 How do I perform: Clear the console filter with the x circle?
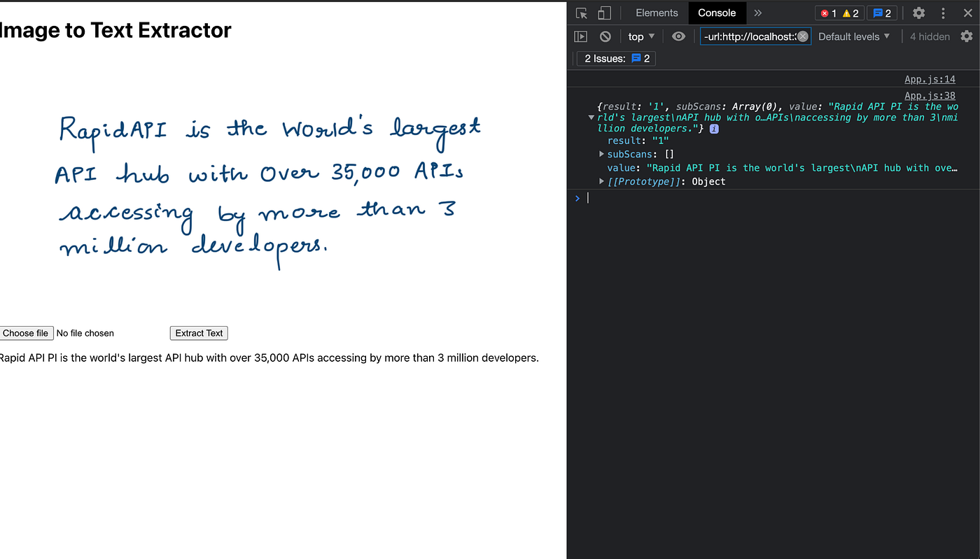coord(803,36)
